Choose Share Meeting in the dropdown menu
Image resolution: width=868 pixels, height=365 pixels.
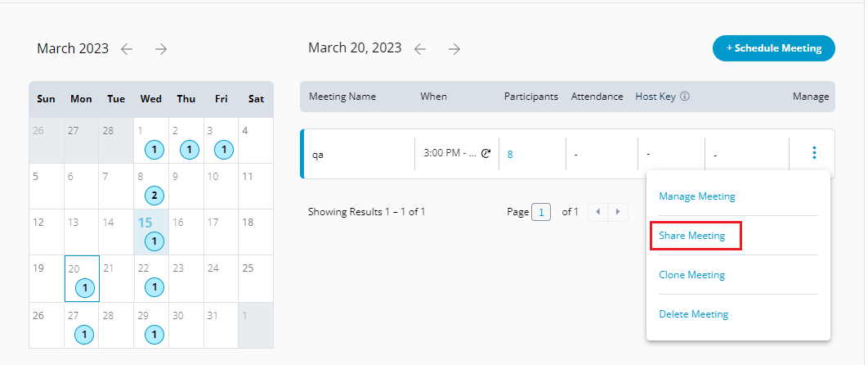pyautogui.click(x=692, y=236)
